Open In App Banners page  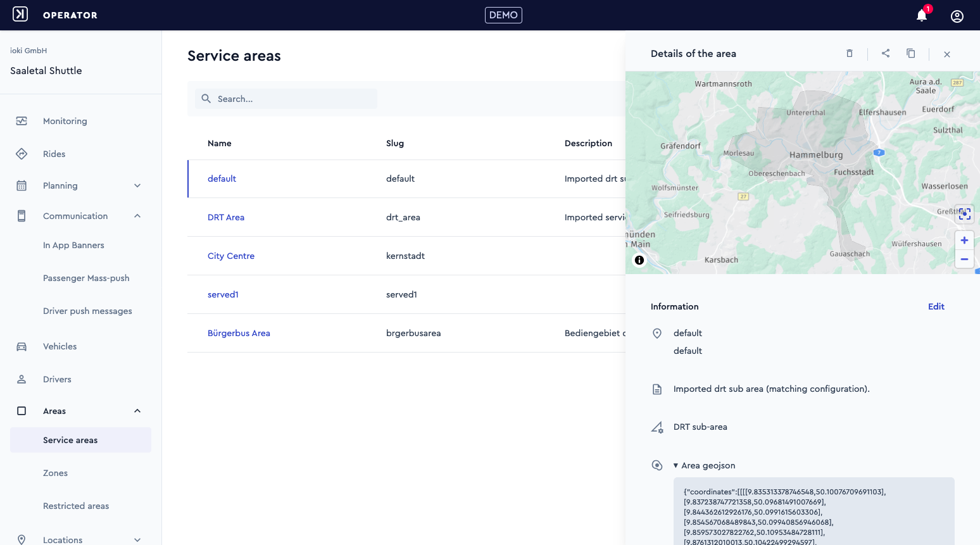pos(73,246)
